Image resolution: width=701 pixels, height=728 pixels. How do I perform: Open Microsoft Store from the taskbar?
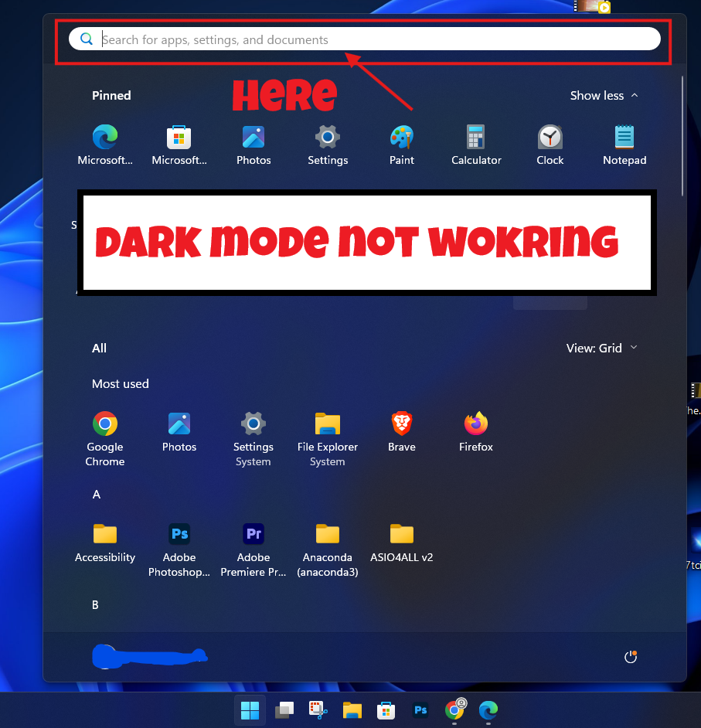click(386, 710)
